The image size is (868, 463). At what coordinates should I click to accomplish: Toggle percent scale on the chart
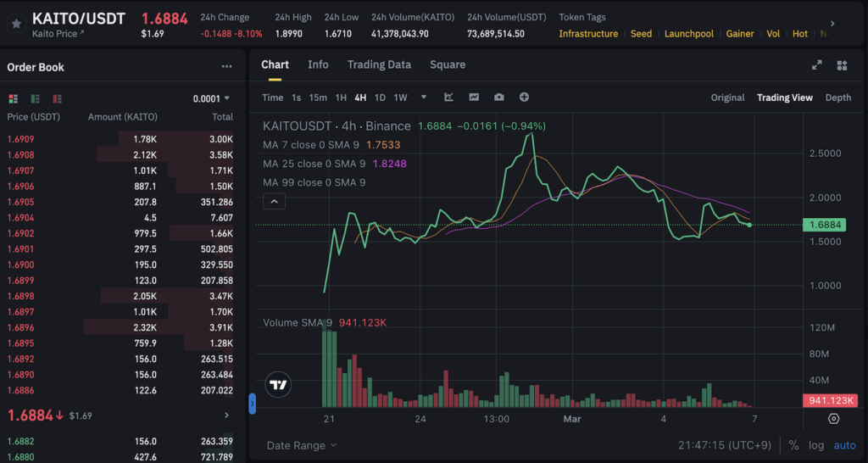click(793, 445)
